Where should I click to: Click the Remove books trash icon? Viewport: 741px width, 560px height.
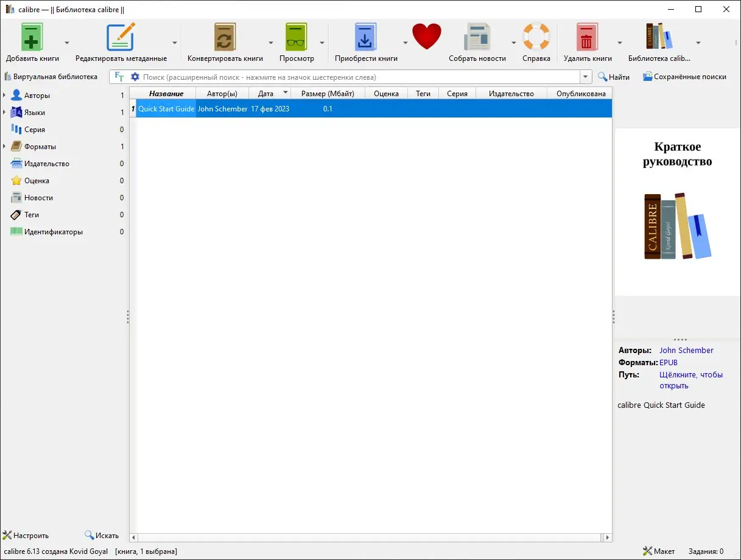[587, 37]
